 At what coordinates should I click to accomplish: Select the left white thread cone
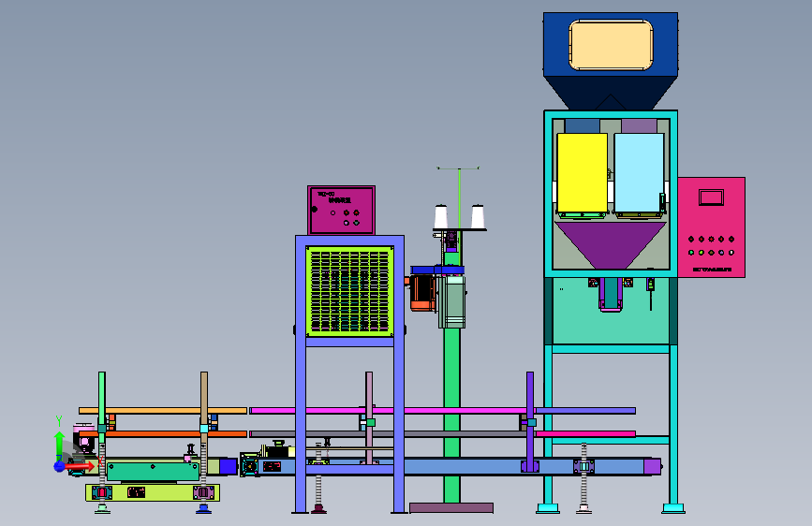tap(441, 217)
